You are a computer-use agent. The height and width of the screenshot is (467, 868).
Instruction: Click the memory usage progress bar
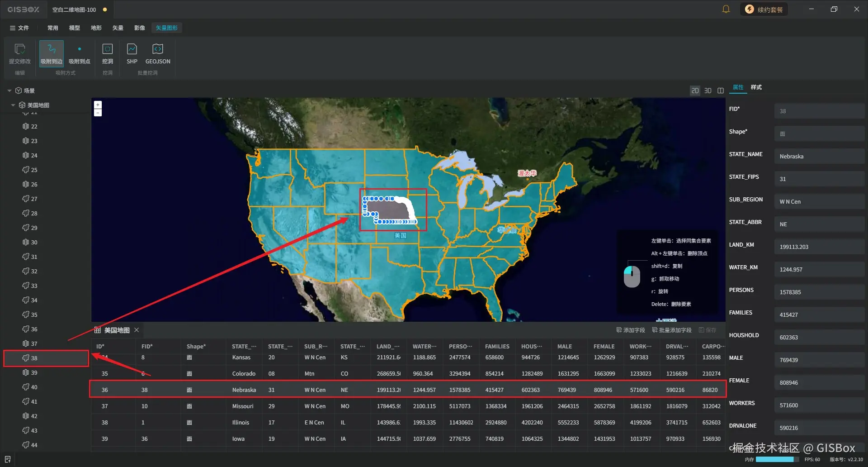coord(777,459)
